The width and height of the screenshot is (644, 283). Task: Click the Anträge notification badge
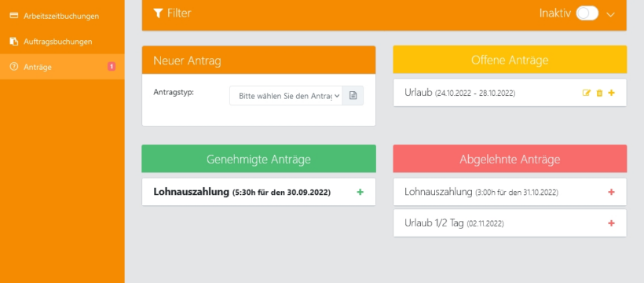[x=112, y=66]
